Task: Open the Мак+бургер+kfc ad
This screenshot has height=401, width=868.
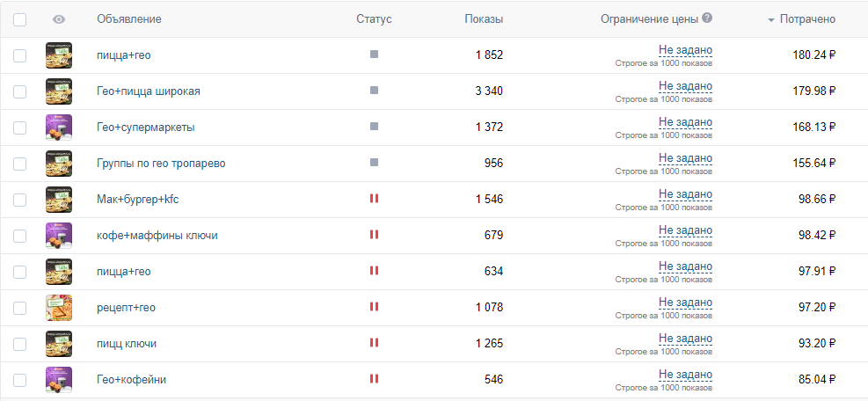Action: click(139, 200)
